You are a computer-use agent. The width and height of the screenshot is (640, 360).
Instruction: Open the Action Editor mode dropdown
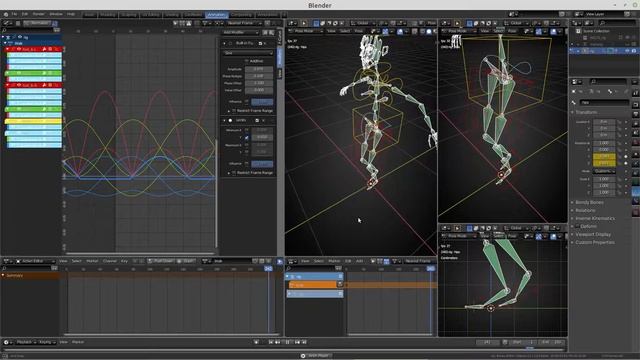click(35, 261)
